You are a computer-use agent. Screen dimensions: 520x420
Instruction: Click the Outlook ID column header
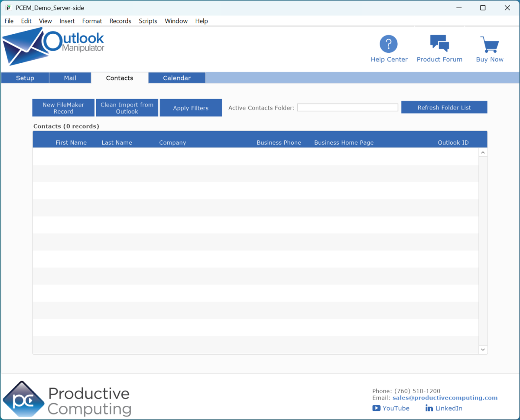(x=453, y=142)
